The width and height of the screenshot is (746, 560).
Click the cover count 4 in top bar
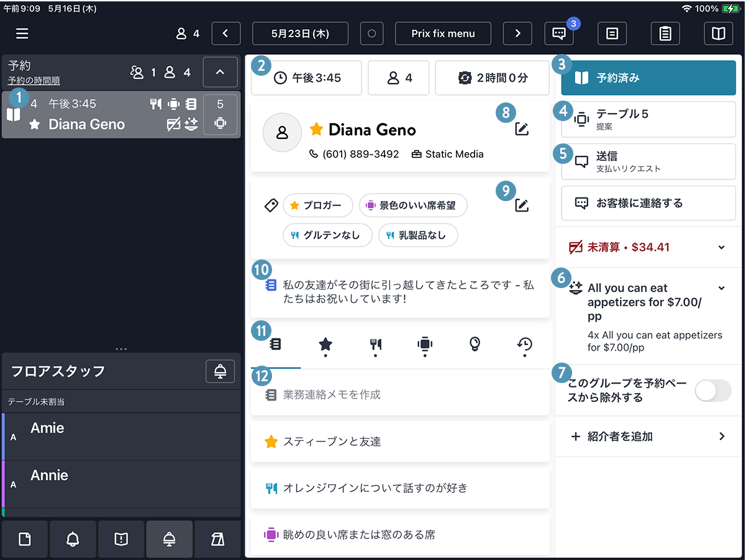click(188, 34)
